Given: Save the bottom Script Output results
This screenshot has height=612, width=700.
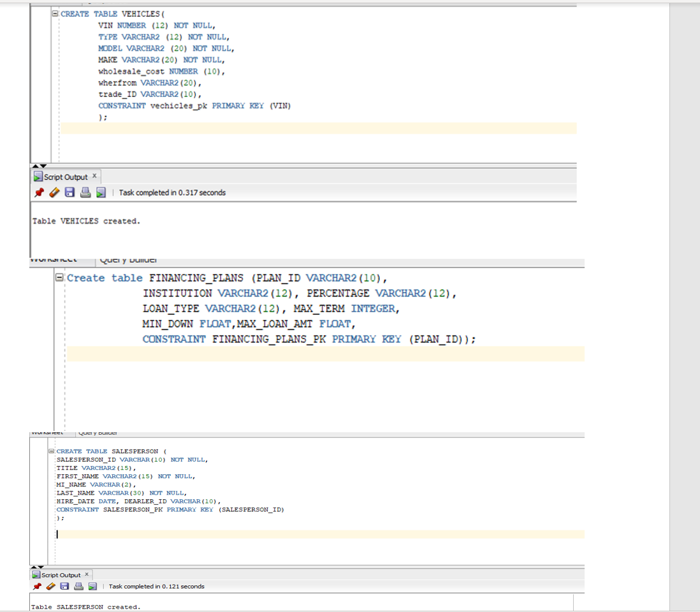Looking at the screenshot, I should click(64, 586).
